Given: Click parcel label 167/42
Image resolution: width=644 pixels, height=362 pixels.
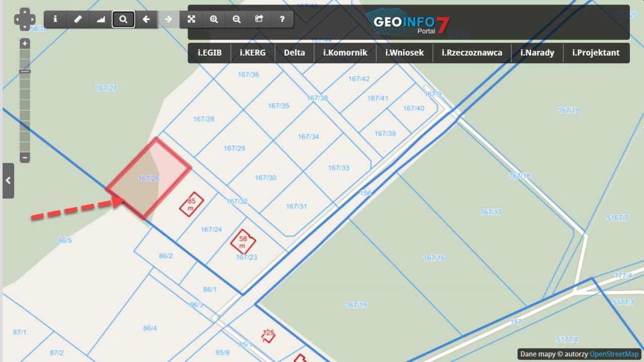Looking at the screenshot, I should click(x=359, y=79).
